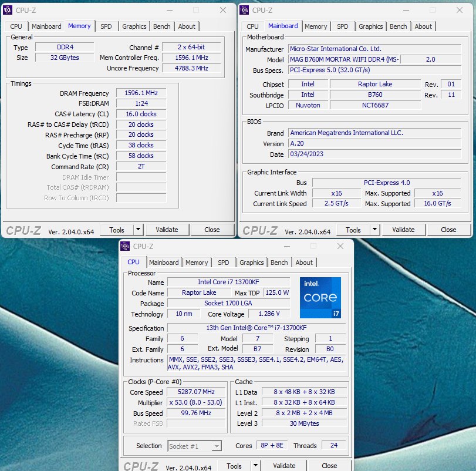Select the SPD tab in the bottom CPU window

224,263
